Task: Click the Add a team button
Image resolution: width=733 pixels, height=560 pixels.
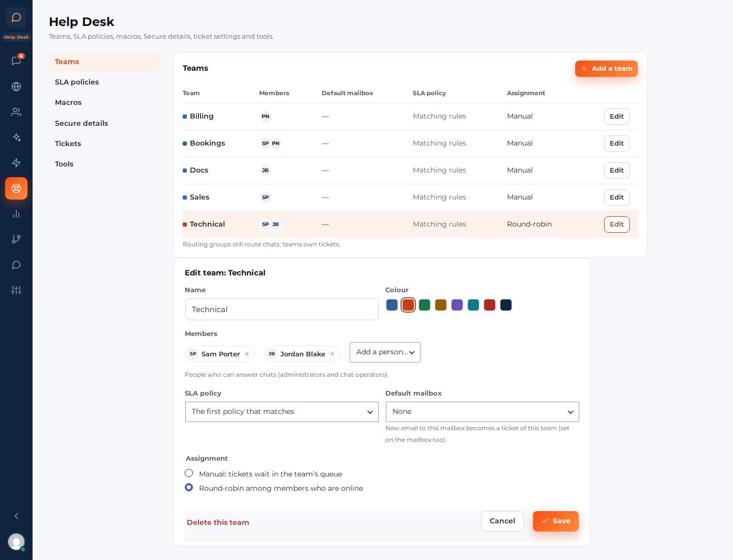Action: coord(606,69)
